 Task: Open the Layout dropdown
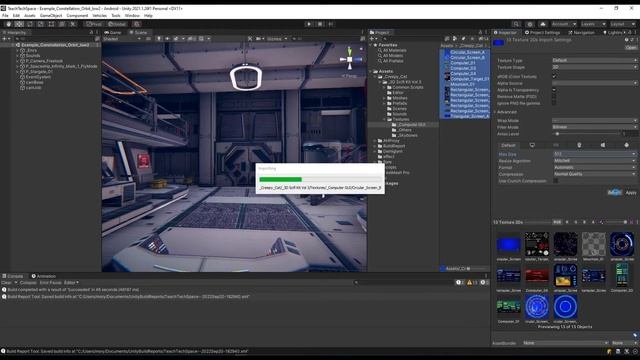pos(622,24)
